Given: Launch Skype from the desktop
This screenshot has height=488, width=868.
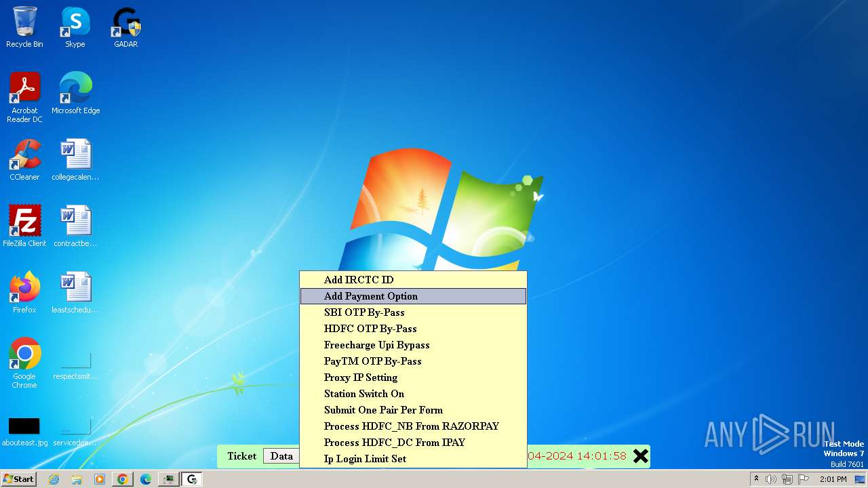Looking at the screenshot, I should coord(75,27).
